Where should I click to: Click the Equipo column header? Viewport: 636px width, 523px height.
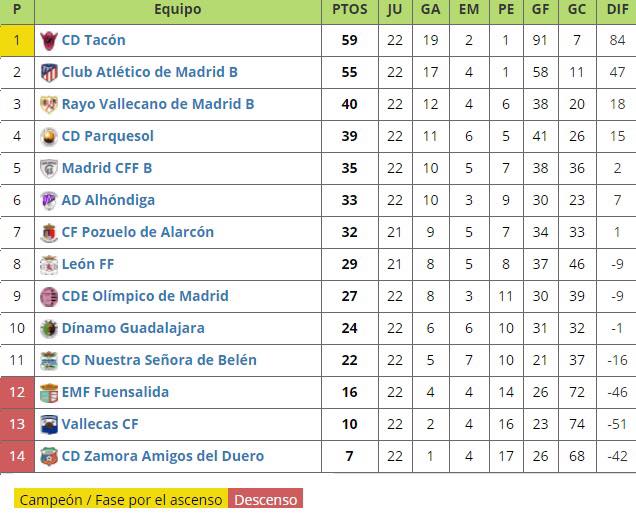178,10
